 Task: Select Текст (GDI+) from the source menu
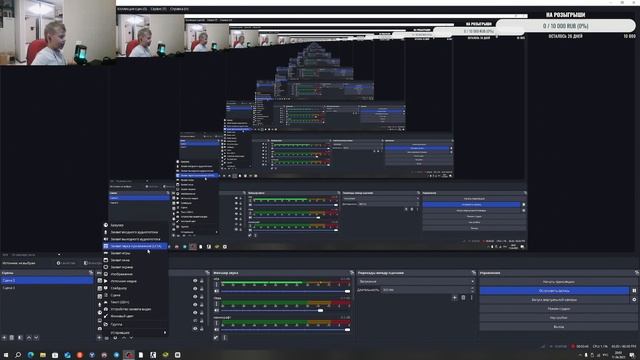point(135,302)
